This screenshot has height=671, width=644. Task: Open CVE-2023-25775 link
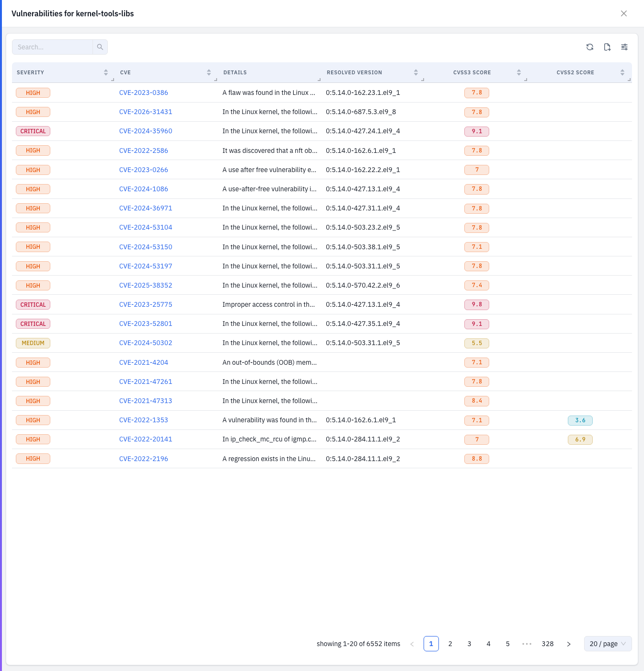point(146,304)
